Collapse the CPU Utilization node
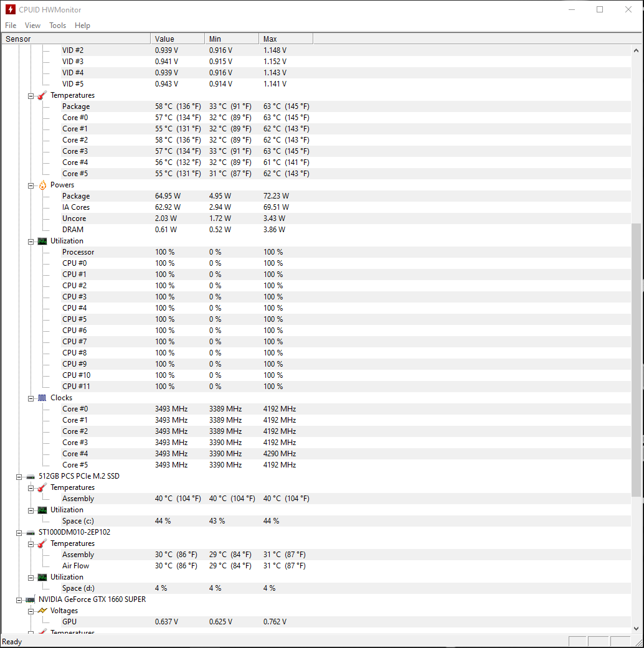The width and height of the screenshot is (644, 648). coord(31,242)
